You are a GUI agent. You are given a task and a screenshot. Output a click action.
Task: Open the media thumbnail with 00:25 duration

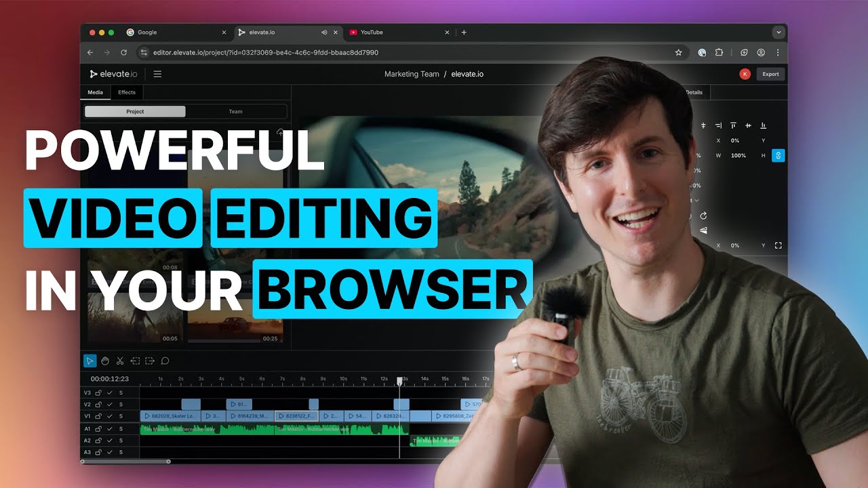[x=235, y=318]
